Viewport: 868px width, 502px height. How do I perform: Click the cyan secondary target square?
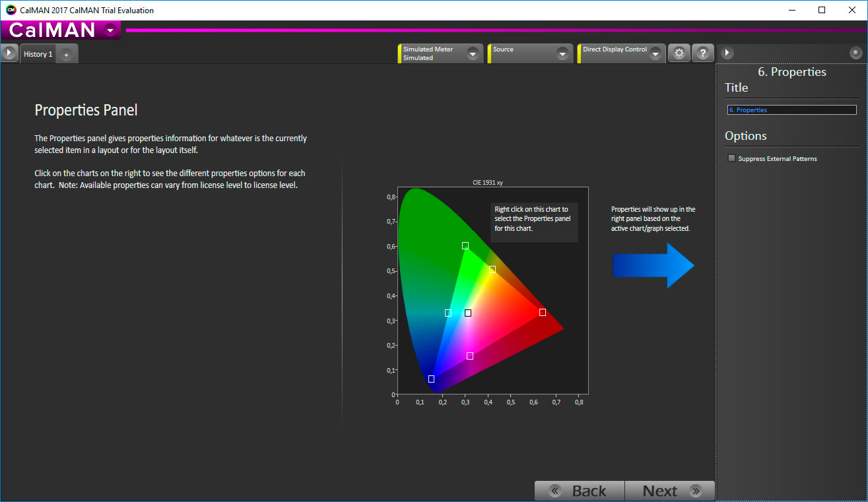448,313
